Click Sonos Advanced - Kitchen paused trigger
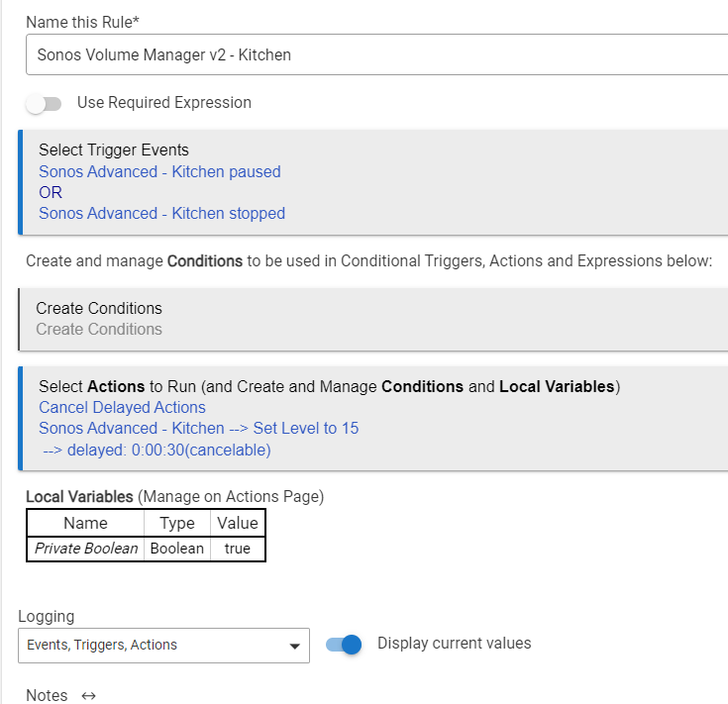728x704 pixels. tap(159, 172)
